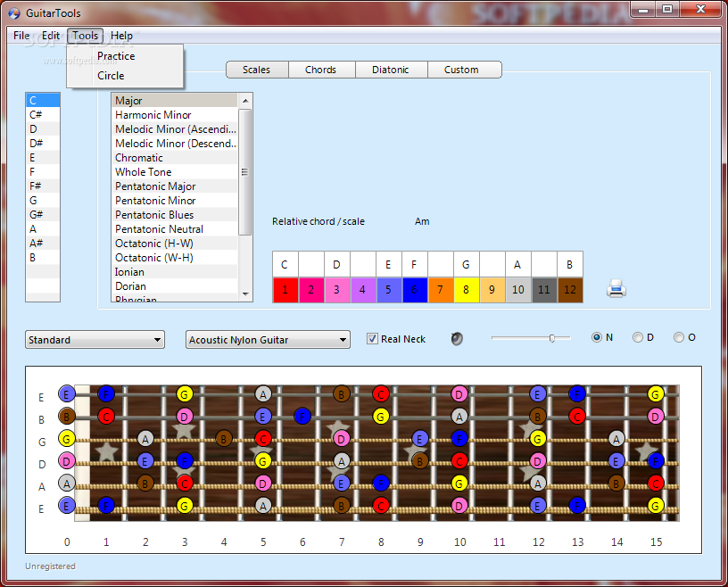
Task: Click yellow color swatch 8
Action: [466, 290]
